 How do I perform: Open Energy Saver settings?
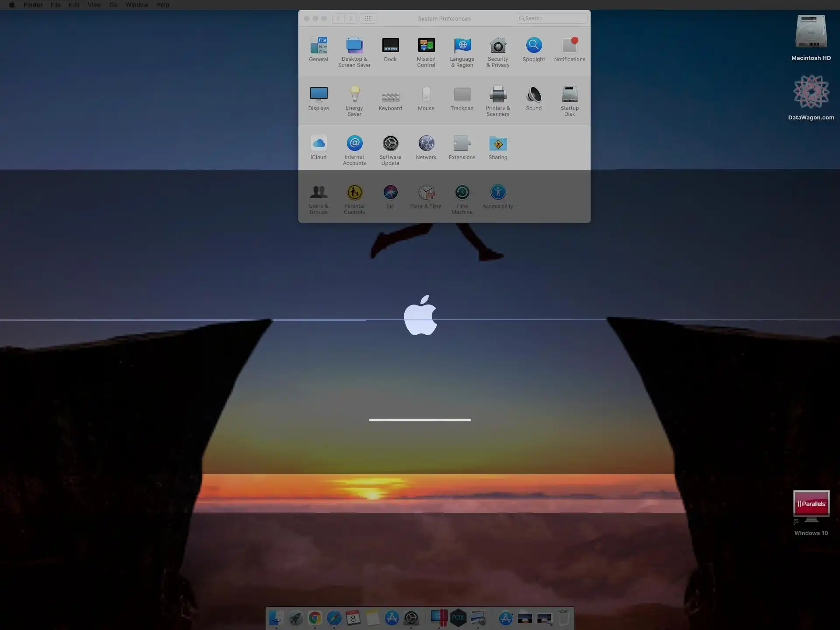[x=354, y=94]
